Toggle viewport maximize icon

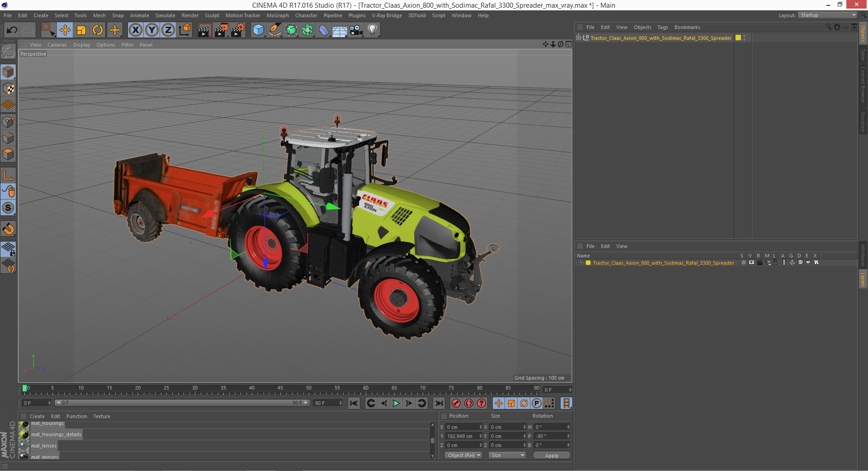coord(568,44)
